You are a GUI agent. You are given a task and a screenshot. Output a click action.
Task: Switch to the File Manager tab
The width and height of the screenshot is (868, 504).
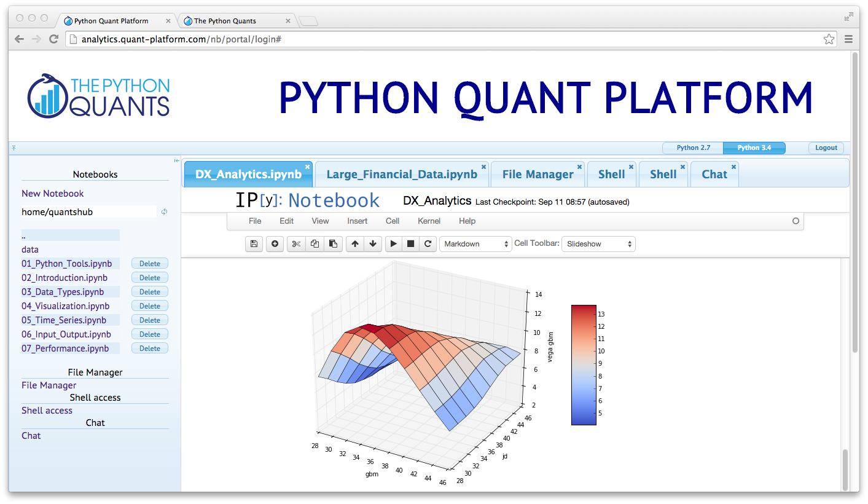coord(538,175)
